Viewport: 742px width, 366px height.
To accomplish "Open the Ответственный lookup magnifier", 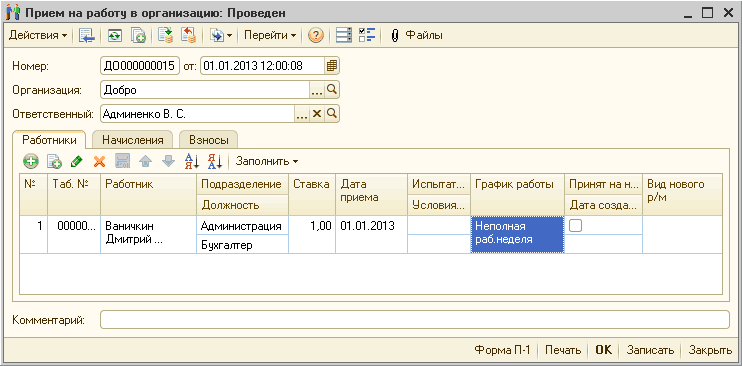I will click(x=332, y=114).
